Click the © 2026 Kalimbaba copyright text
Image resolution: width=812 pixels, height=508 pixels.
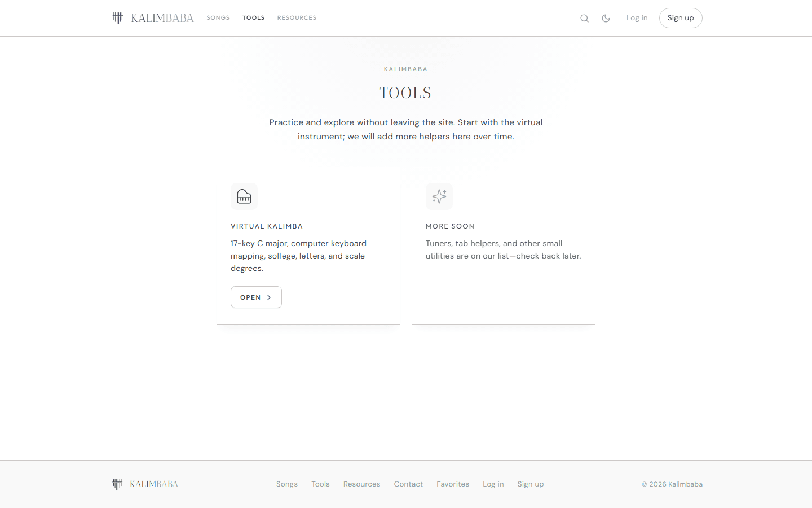point(672,484)
